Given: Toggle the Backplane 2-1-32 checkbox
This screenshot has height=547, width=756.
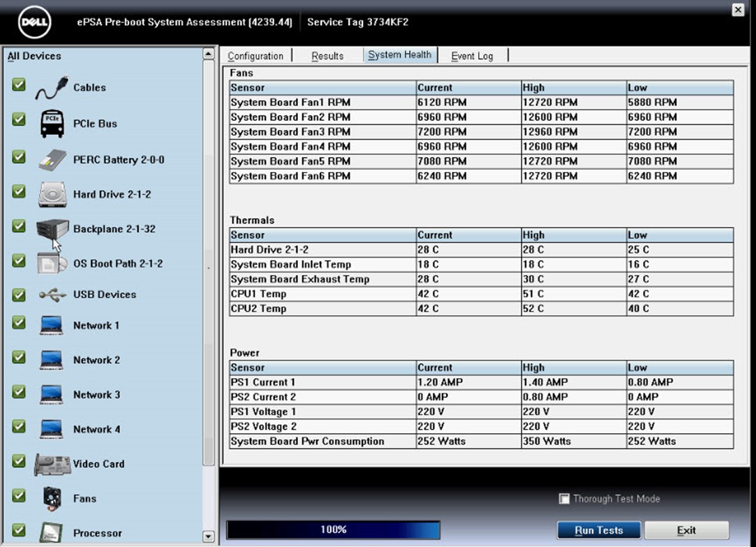Looking at the screenshot, I should [x=19, y=226].
